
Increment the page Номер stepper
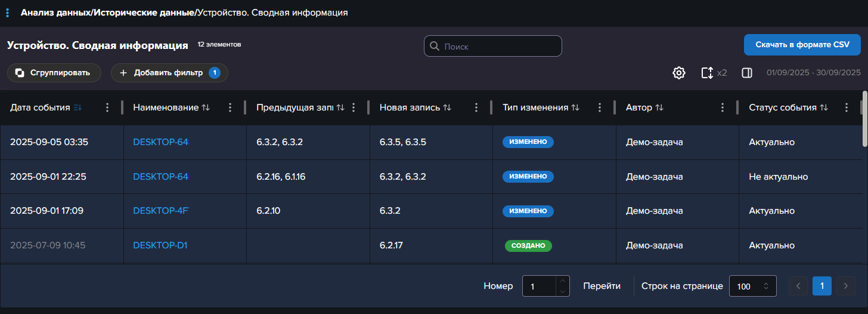point(563,281)
